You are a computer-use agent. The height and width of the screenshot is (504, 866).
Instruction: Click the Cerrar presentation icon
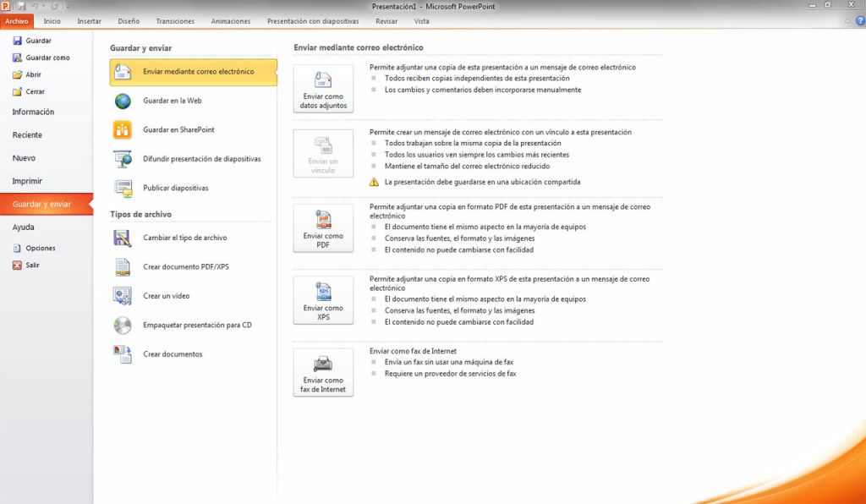tap(17, 91)
